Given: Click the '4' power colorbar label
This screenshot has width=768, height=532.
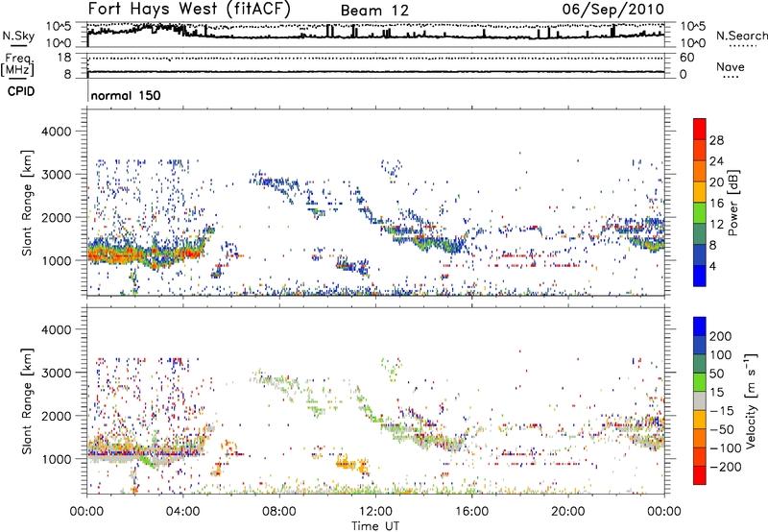Looking at the screenshot, I should [713, 266].
